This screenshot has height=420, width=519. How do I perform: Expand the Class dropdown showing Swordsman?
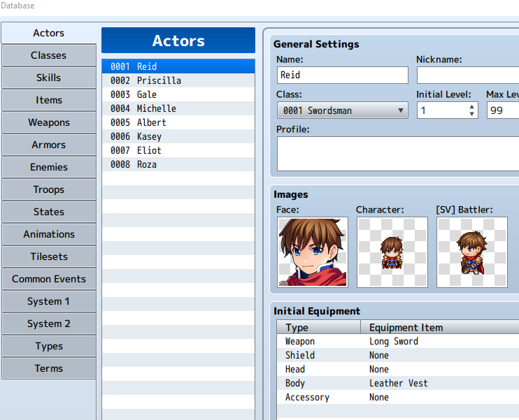[343, 110]
